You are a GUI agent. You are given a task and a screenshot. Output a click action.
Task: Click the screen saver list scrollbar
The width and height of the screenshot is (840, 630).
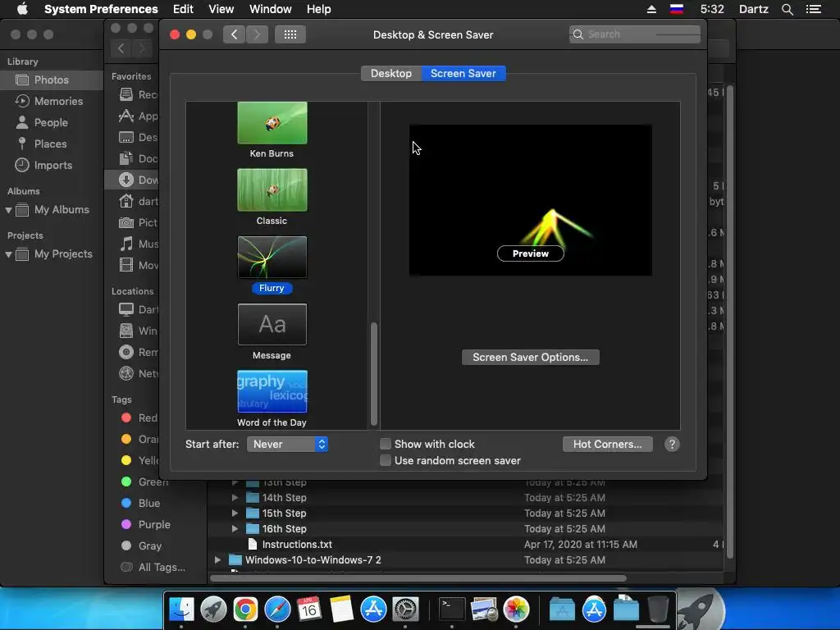pos(374,373)
